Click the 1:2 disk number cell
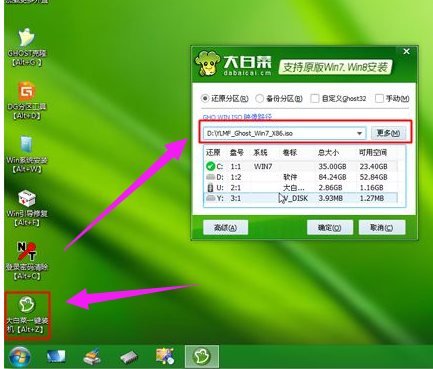This screenshot has width=433, height=369. [236, 177]
